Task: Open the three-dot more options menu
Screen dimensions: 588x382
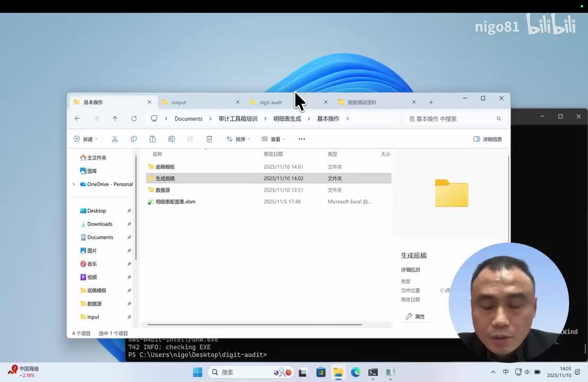Action: [x=301, y=139]
